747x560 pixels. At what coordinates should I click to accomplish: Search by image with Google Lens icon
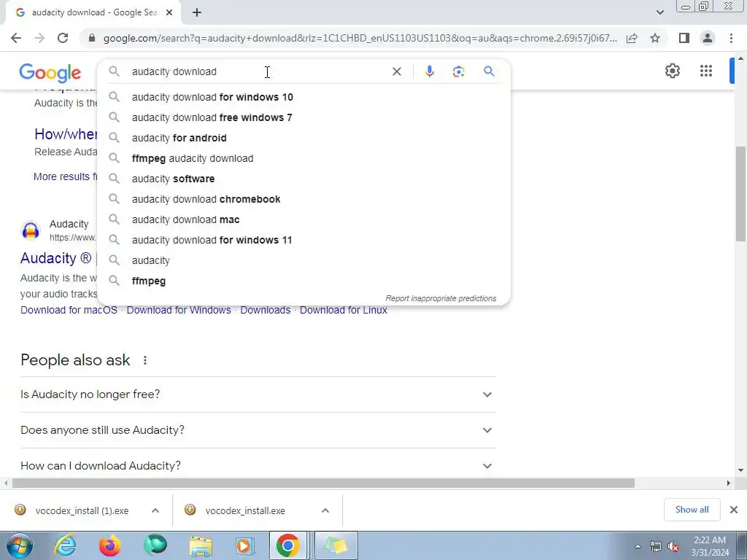(458, 71)
